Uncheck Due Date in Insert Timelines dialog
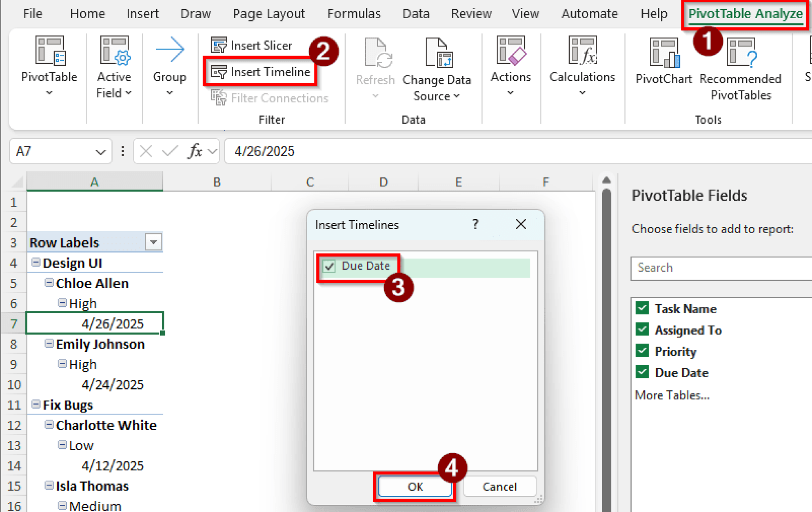 (x=328, y=266)
